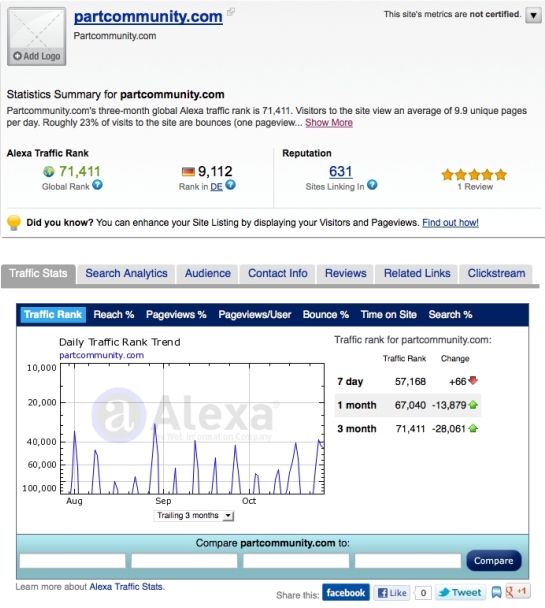Expand the not certified metrics dropdown arrow

click(533, 16)
